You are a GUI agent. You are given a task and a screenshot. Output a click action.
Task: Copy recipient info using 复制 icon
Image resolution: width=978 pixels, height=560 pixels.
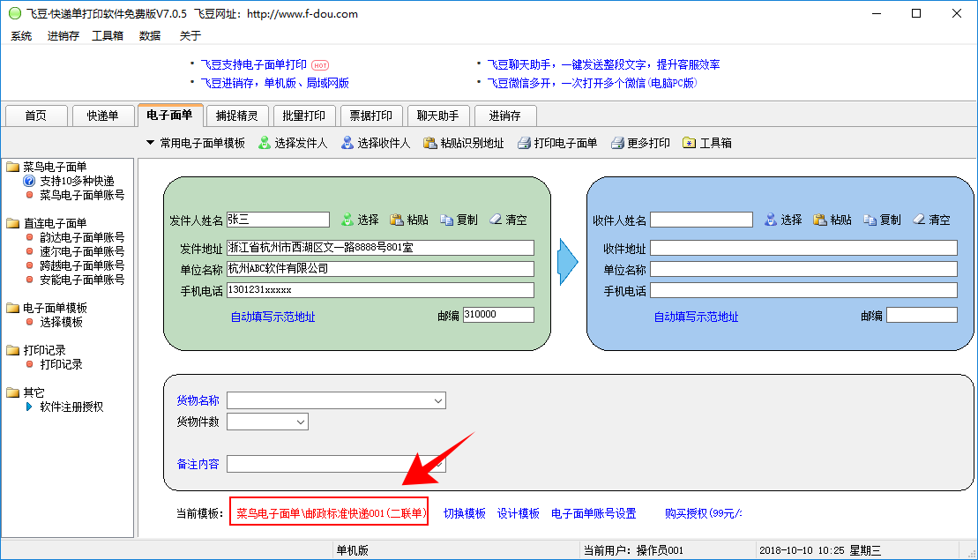tap(870, 220)
